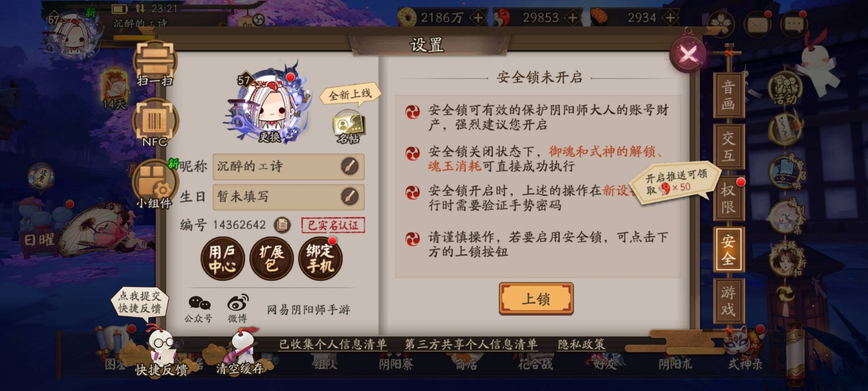This screenshot has width=868, height=391.
Task: Open the 微博 Weibo icon
Action: (x=237, y=309)
